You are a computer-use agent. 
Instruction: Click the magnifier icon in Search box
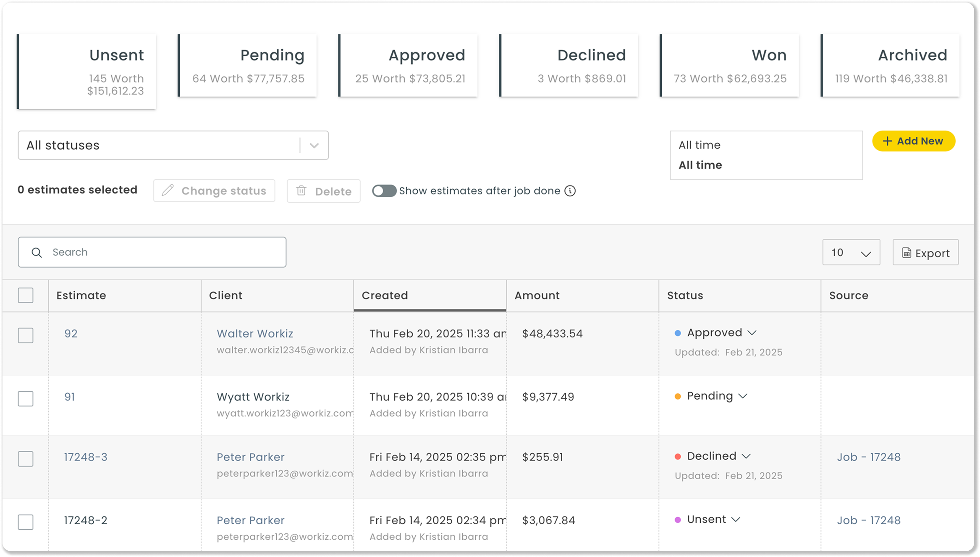tap(37, 252)
